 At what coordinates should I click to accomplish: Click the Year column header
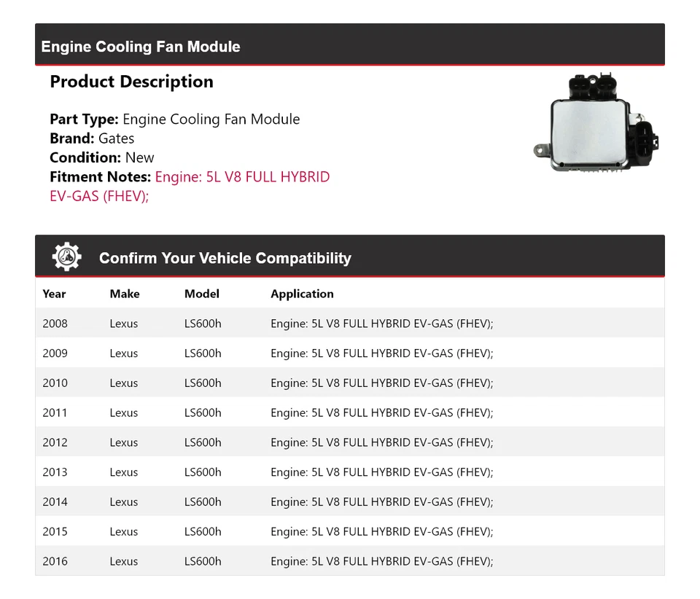coord(54,294)
